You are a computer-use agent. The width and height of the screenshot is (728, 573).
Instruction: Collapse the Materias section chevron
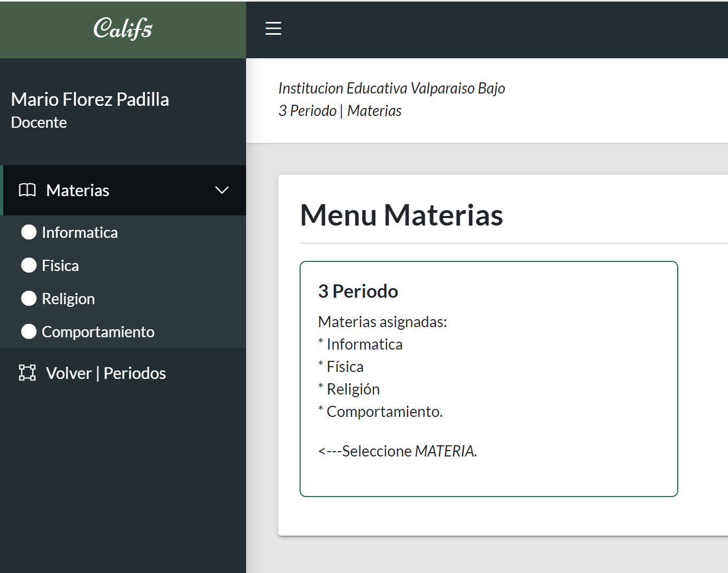(221, 190)
